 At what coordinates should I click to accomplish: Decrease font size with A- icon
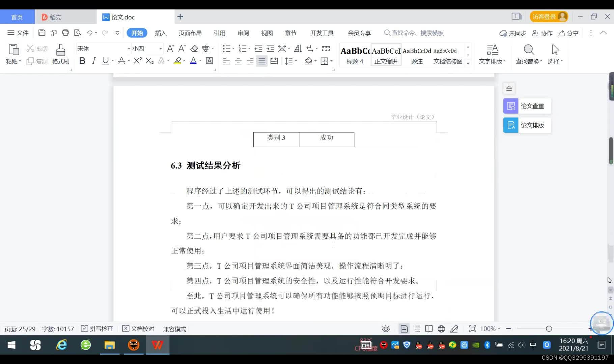(x=182, y=49)
